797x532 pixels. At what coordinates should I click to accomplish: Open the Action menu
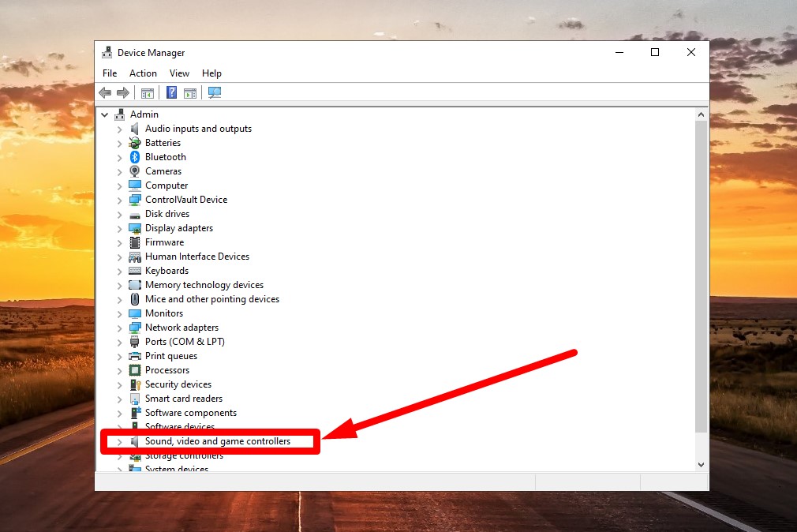(143, 73)
